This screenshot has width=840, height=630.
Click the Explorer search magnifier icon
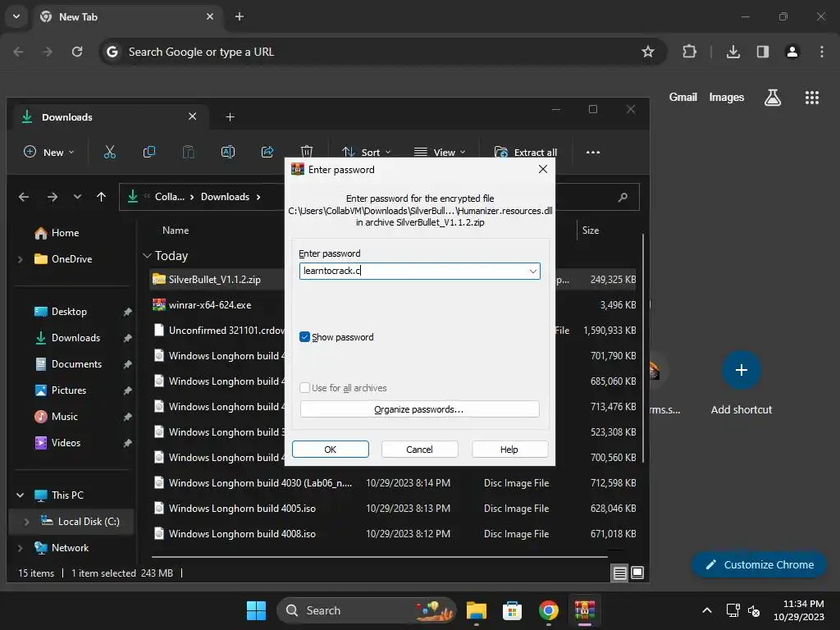(x=623, y=197)
